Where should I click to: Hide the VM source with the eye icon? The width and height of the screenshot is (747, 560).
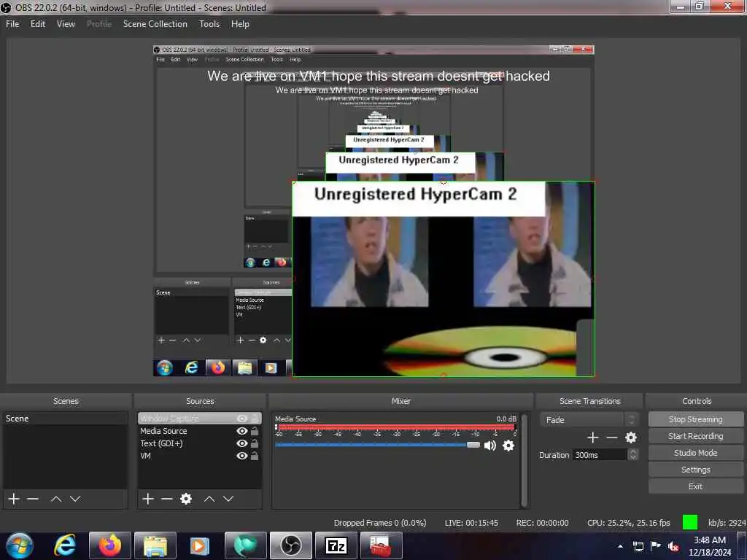point(242,456)
